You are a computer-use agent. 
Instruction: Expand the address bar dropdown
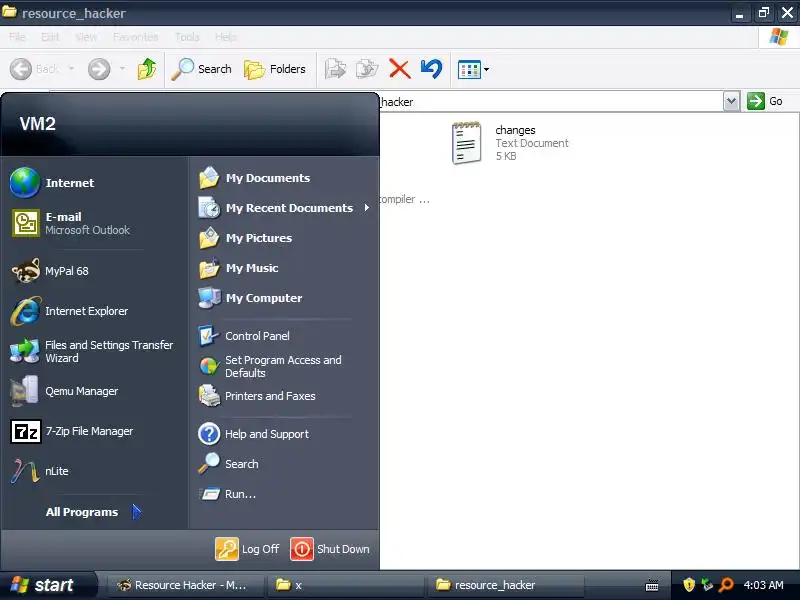pyautogui.click(x=731, y=101)
